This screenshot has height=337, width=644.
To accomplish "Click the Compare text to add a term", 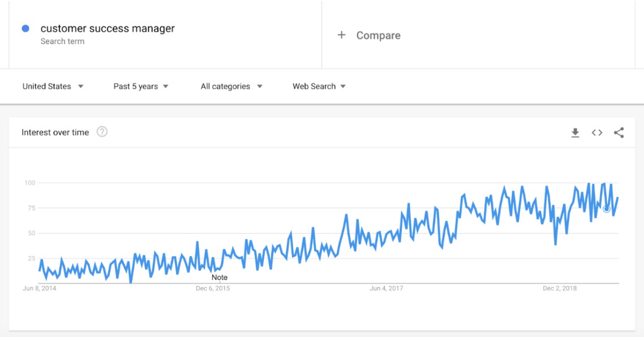I will [378, 35].
